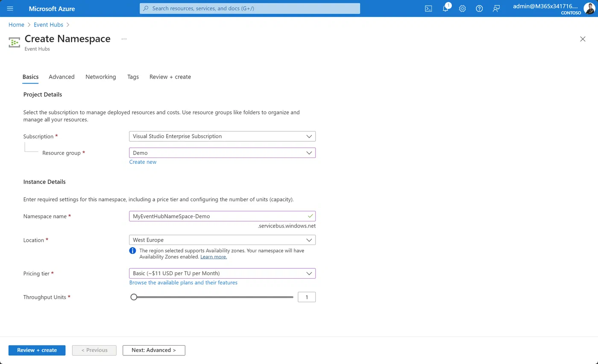Click the admin account avatar
Viewport: 598px width, 364px height.
(x=589, y=9)
